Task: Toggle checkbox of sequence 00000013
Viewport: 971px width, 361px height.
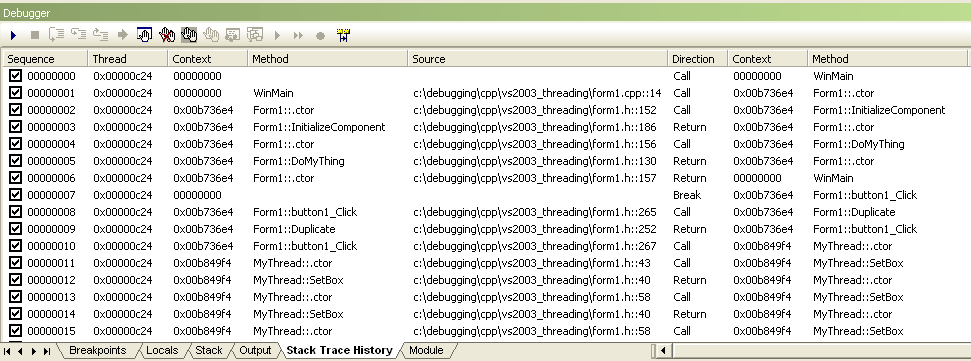Action: pyautogui.click(x=15, y=297)
